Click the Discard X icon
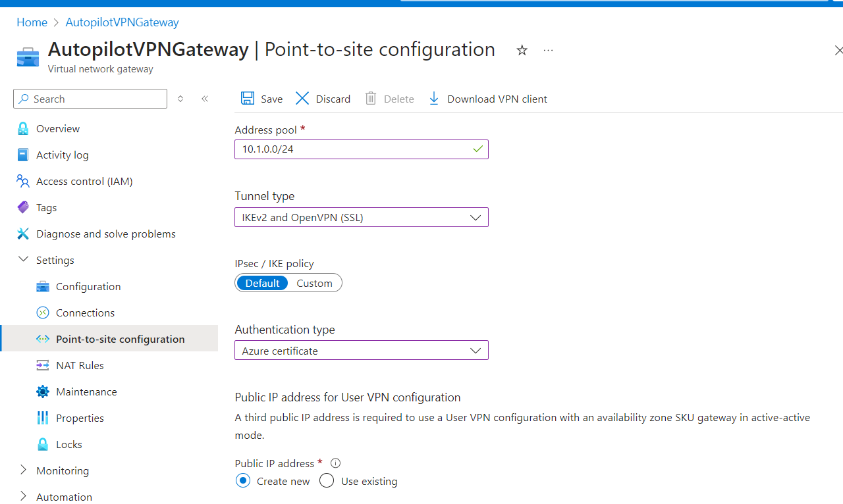The image size is (843, 504). click(x=302, y=99)
